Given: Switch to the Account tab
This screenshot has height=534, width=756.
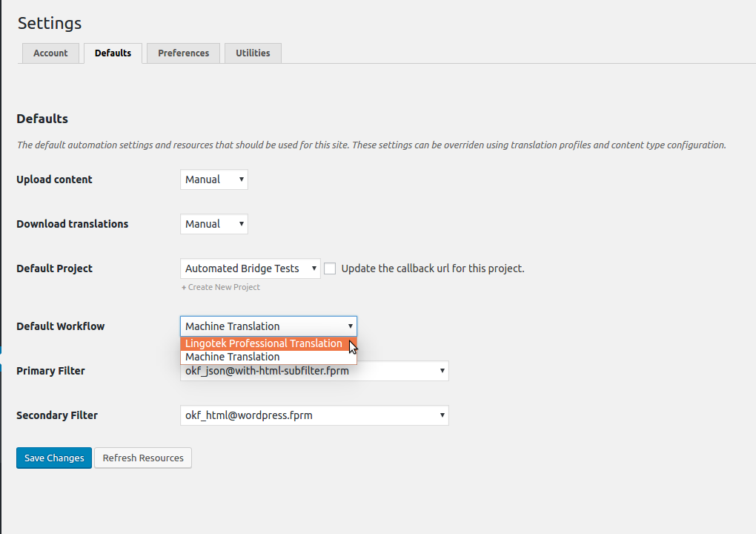Looking at the screenshot, I should [50, 53].
